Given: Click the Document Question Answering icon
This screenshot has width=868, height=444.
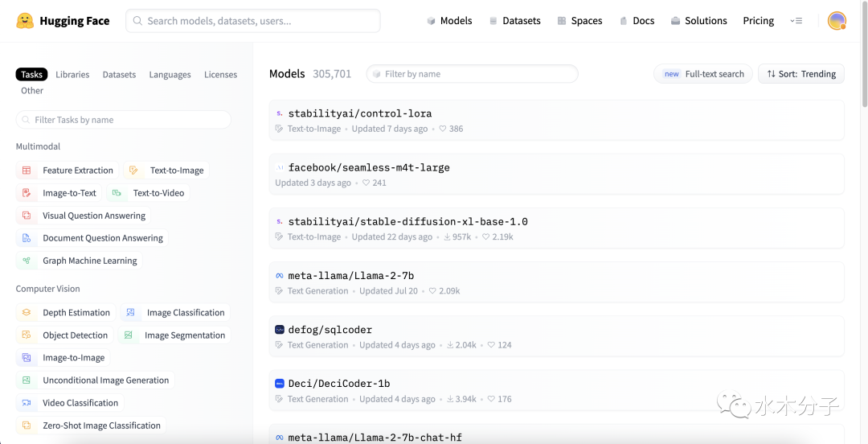Looking at the screenshot, I should pos(27,238).
